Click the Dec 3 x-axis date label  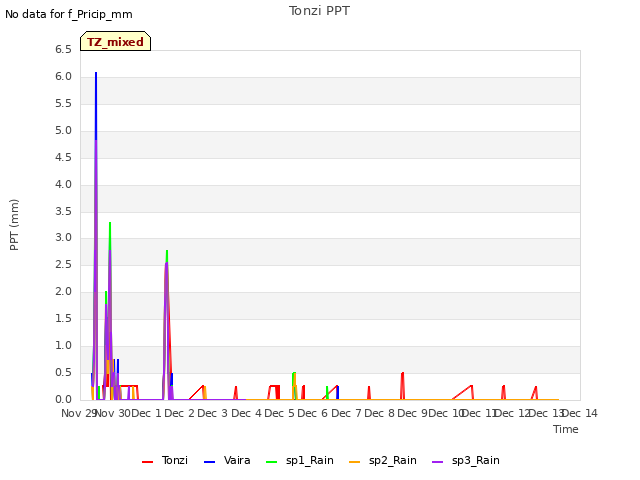pos(213,413)
